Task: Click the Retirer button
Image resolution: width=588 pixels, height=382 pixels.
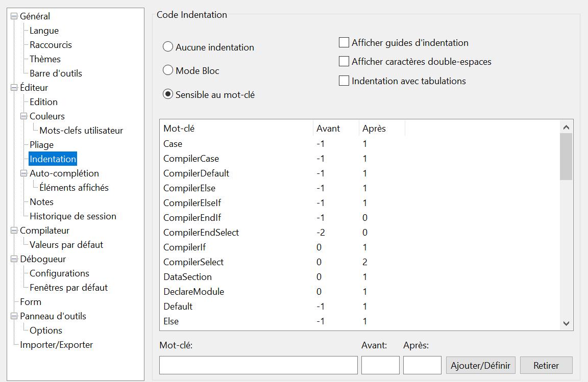Action: pyautogui.click(x=546, y=366)
